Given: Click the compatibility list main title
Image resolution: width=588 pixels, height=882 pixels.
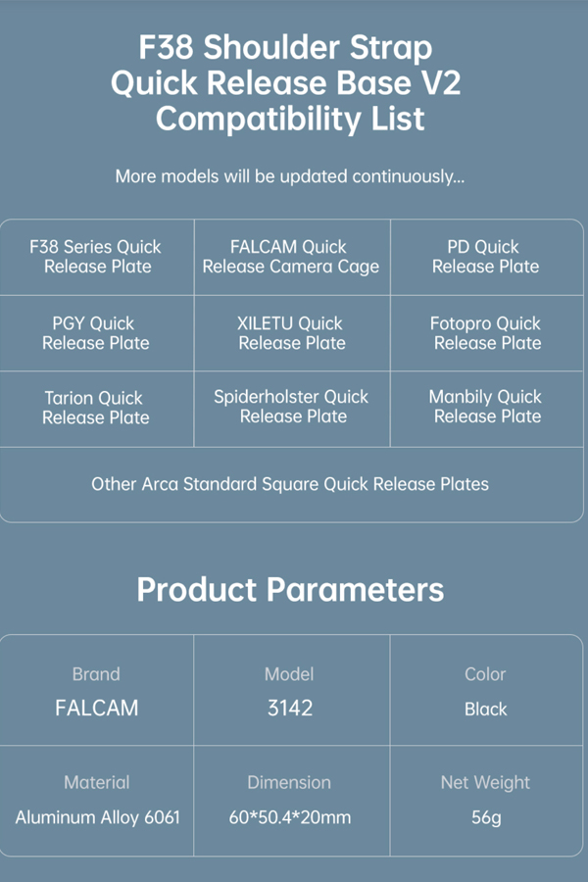Looking at the screenshot, I should (286, 83).
